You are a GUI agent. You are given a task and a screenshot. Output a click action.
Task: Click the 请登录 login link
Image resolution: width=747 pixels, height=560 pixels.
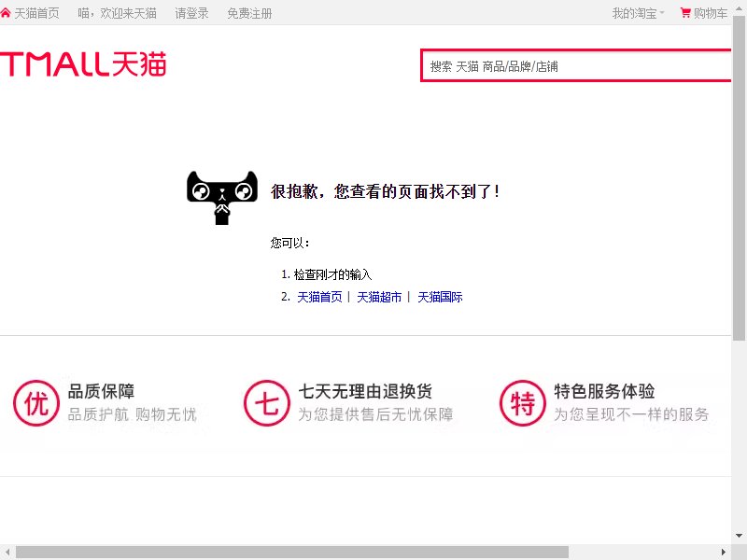pyautogui.click(x=191, y=13)
